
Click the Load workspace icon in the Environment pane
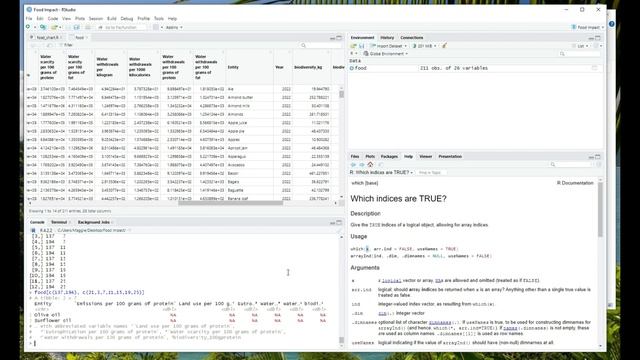tap(353, 46)
